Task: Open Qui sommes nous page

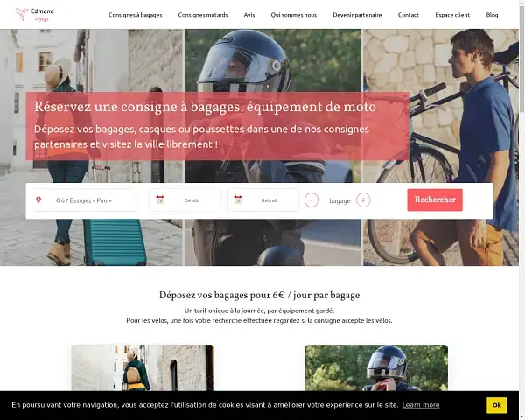Action: [x=294, y=15]
